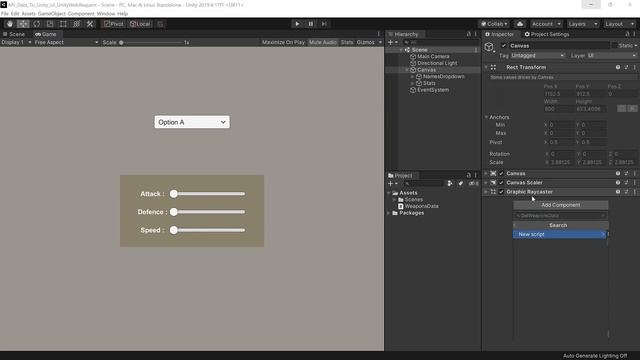Select the Scale tool in toolbar
The width and height of the screenshot is (640, 360).
coord(50,24)
